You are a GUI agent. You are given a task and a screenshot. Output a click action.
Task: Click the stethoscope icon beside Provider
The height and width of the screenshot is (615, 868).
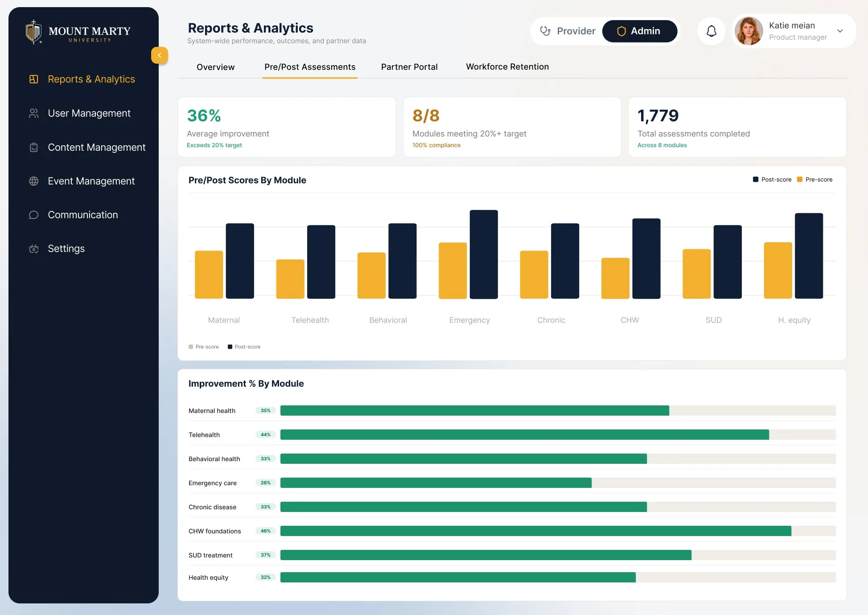(545, 31)
